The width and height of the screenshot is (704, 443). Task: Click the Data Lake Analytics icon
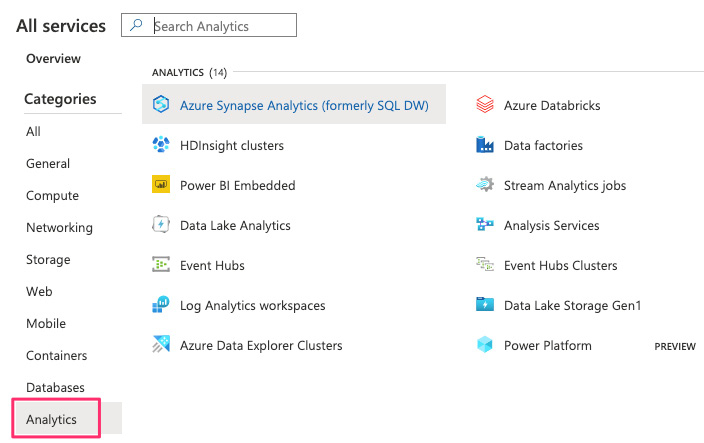161,224
